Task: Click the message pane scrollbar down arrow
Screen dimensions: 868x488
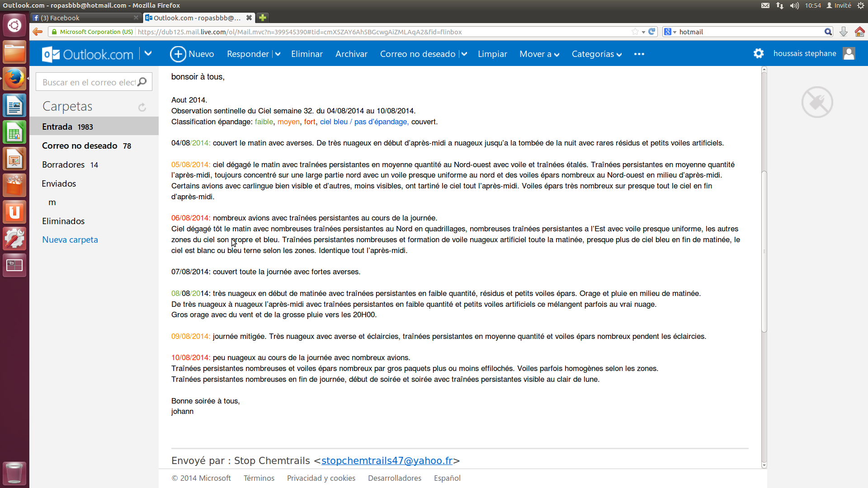Action: [764, 465]
